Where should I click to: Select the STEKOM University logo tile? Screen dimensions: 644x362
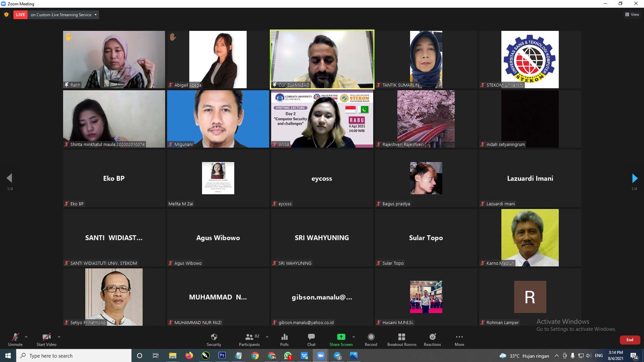tap(530, 59)
